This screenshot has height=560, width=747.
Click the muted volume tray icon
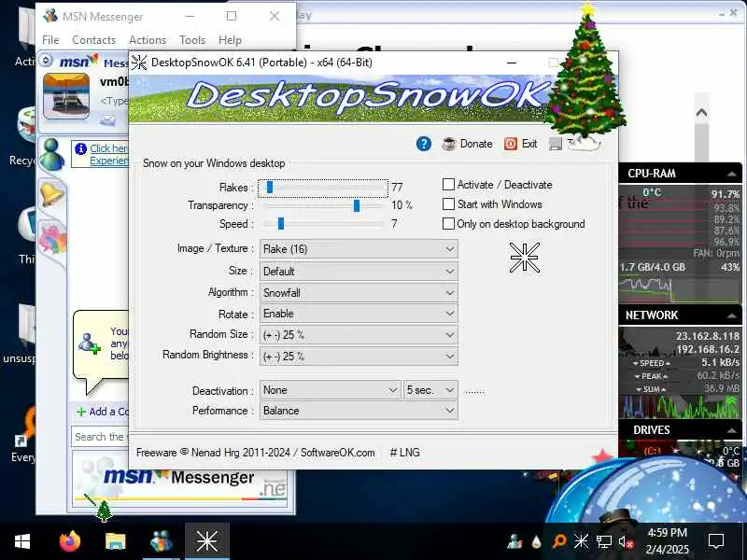(x=626, y=541)
